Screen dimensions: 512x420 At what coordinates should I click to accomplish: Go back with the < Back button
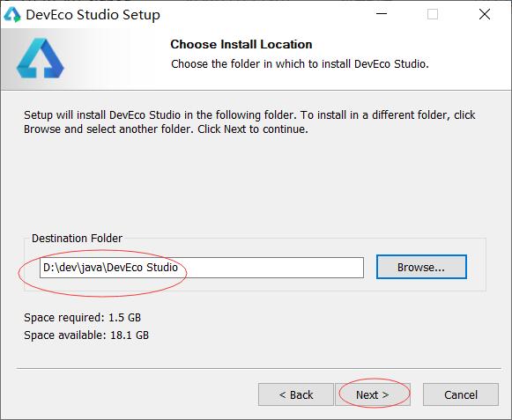coord(296,394)
